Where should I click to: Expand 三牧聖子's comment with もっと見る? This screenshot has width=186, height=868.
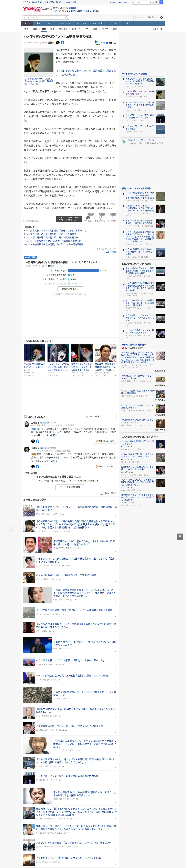pos(52,435)
